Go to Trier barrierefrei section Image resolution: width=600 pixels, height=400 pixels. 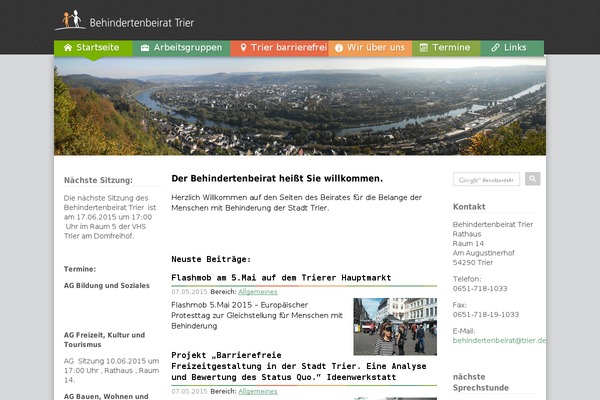(279, 48)
